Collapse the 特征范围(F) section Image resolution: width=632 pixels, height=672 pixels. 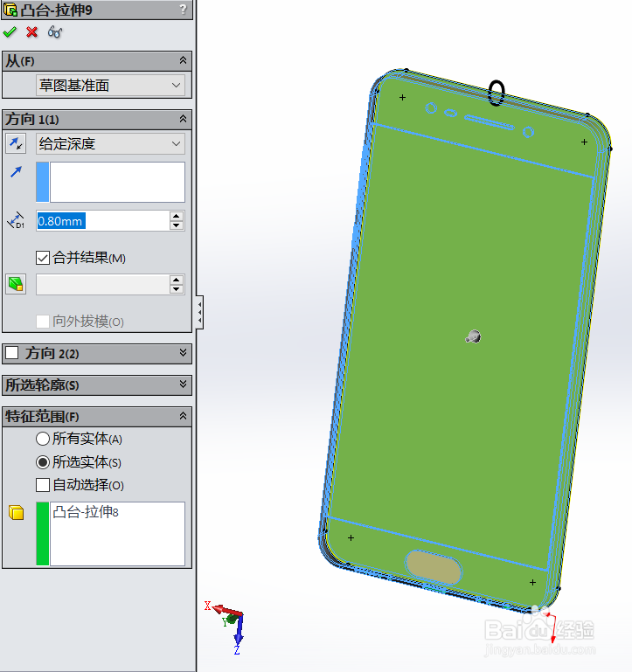(x=183, y=416)
